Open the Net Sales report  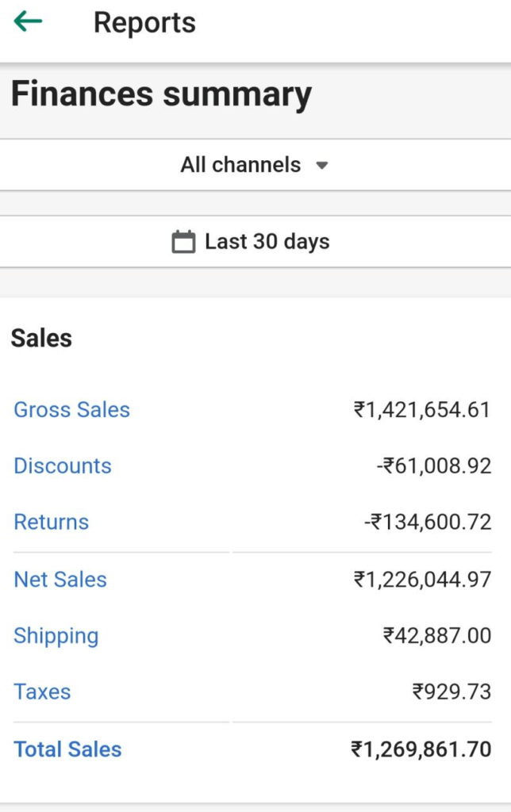pos(60,580)
